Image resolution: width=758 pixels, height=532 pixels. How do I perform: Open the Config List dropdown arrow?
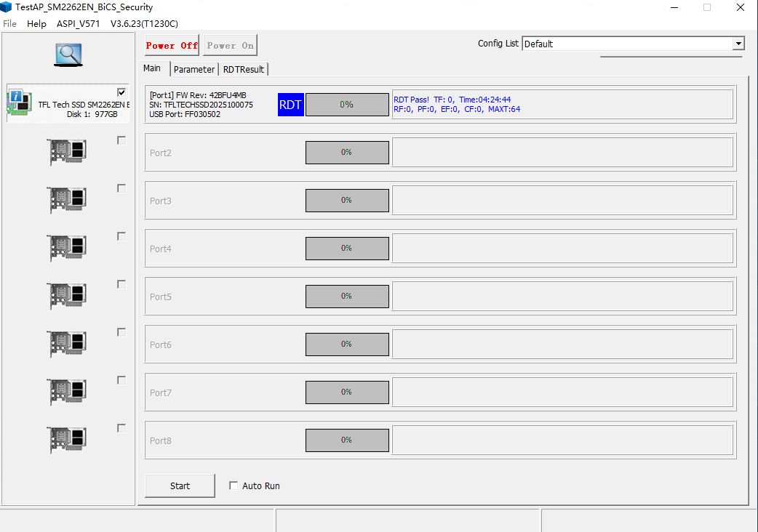[x=738, y=44]
